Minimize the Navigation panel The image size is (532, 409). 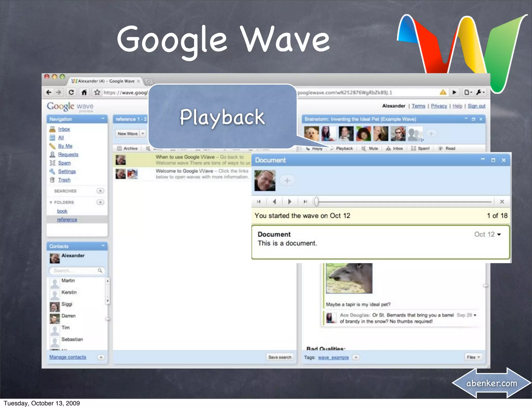pyautogui.click(x=103, y=119)
